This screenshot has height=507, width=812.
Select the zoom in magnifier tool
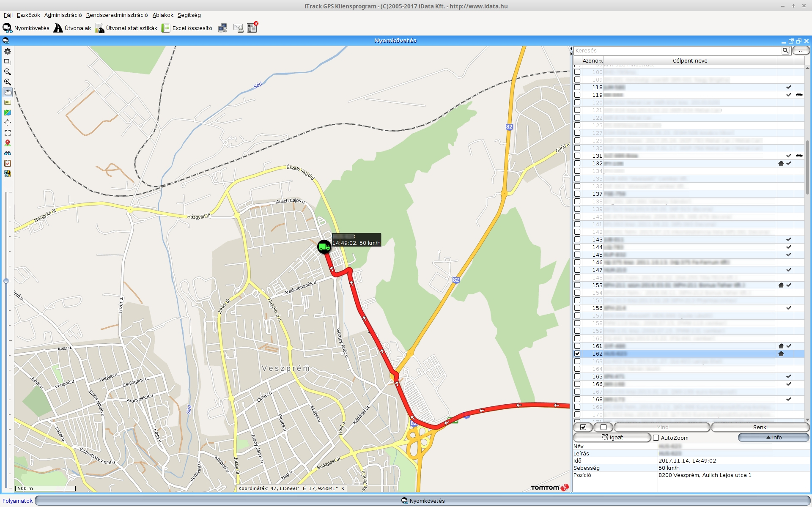pos(8,82)
